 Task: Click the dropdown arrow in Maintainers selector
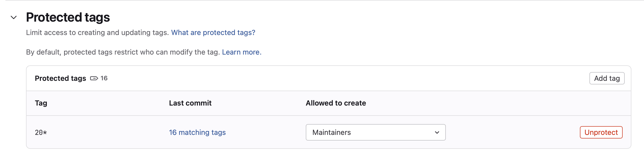point(437,132)
